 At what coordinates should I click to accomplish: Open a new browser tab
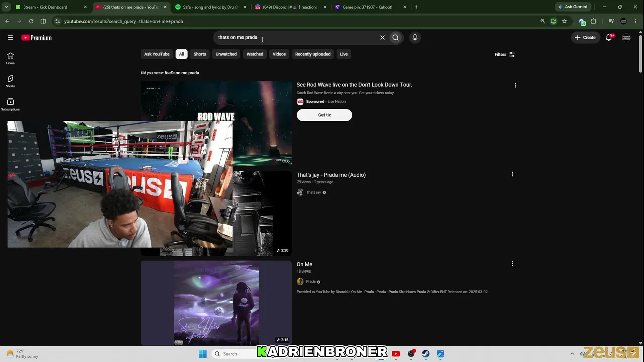pyautogui.click(x=417, y=7)
